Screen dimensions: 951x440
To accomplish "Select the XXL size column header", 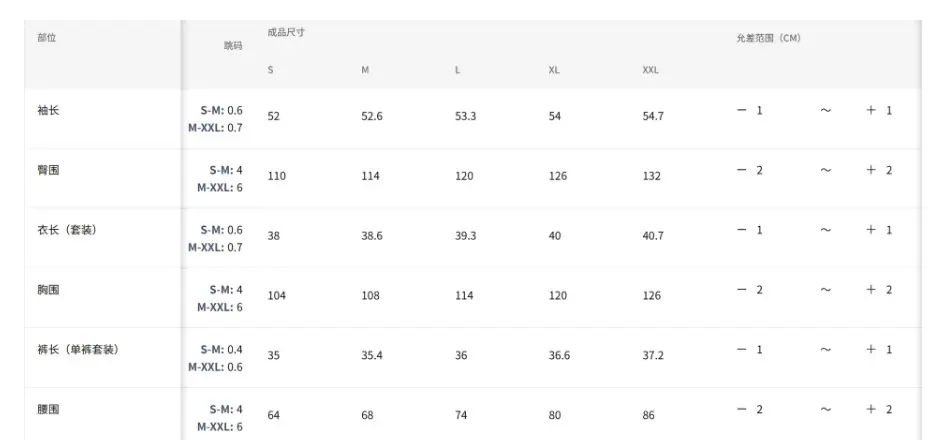I will click(650, 70).
